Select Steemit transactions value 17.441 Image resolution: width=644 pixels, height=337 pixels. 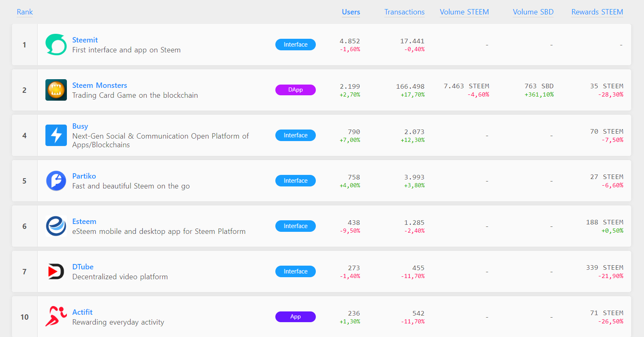(412, 41)
